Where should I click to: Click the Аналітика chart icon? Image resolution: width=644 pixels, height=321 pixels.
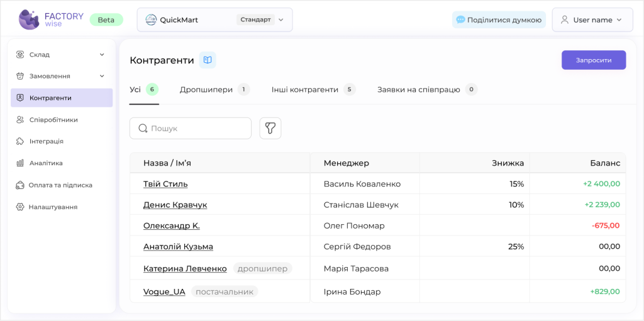pos(19,163)
